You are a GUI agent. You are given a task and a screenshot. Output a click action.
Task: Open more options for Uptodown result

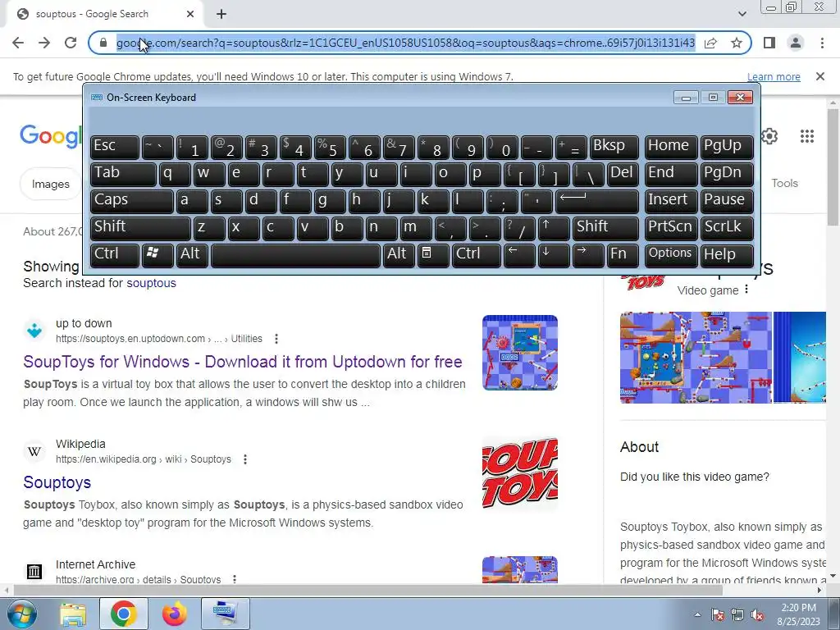(x=276, y=339)
